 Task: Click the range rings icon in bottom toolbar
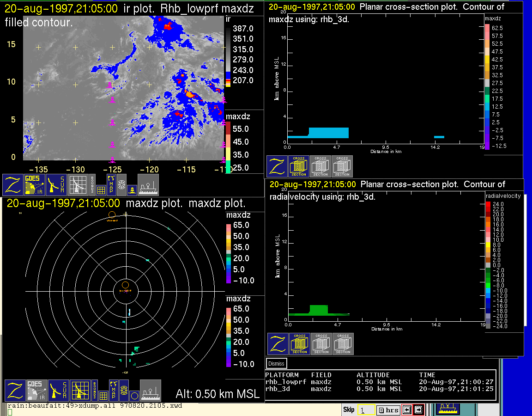coord(123,391)
